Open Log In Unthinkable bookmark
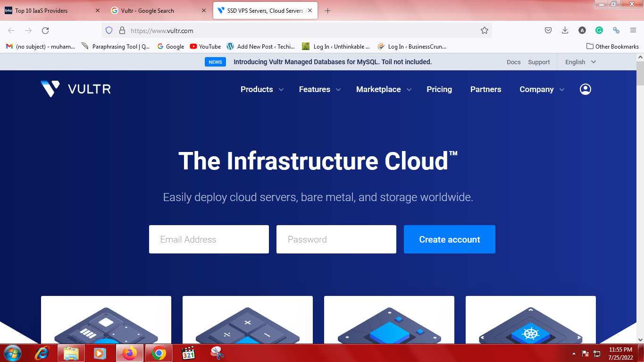This screenshot has width=644, height=362. coord(336,46)
